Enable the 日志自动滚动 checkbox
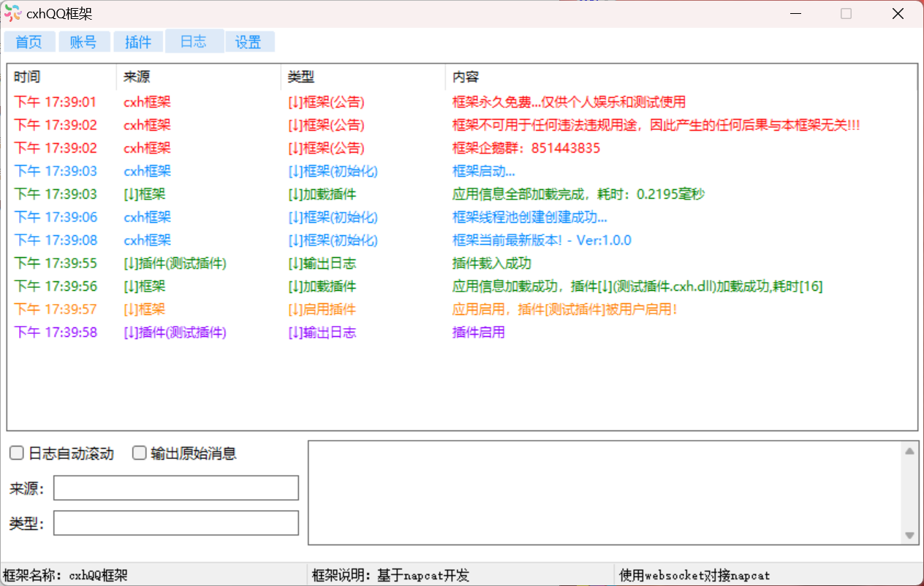 (17, 454)
